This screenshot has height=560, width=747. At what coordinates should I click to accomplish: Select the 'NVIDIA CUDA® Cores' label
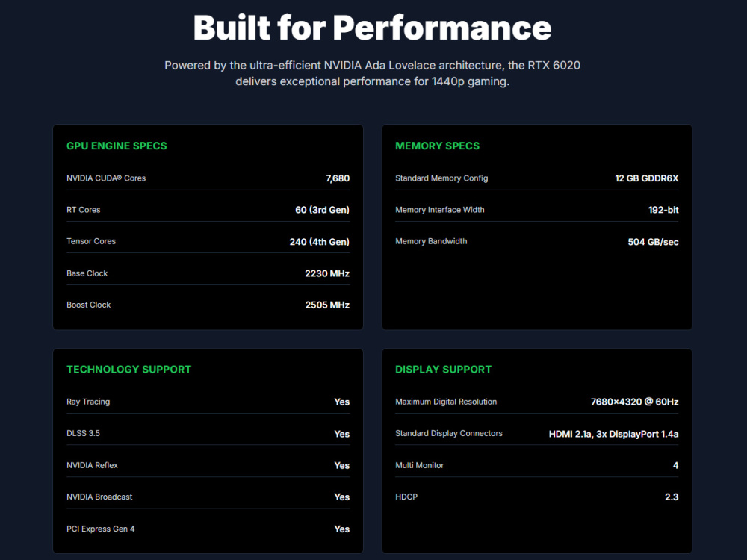(x=106, y=178)
